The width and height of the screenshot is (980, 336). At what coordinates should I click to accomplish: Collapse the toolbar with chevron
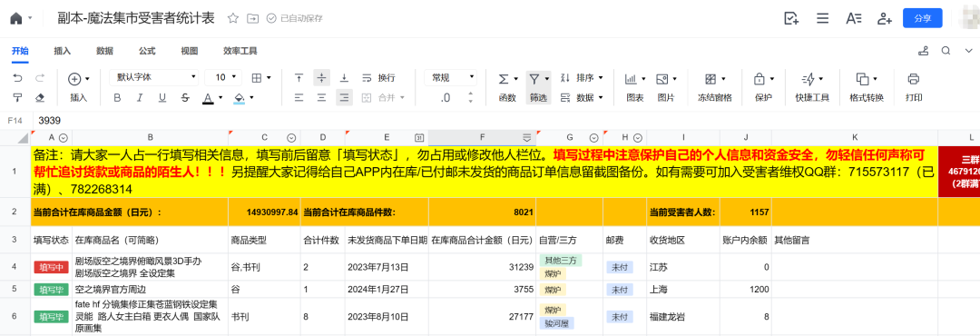pyautogui.click(x=969, y=51)
